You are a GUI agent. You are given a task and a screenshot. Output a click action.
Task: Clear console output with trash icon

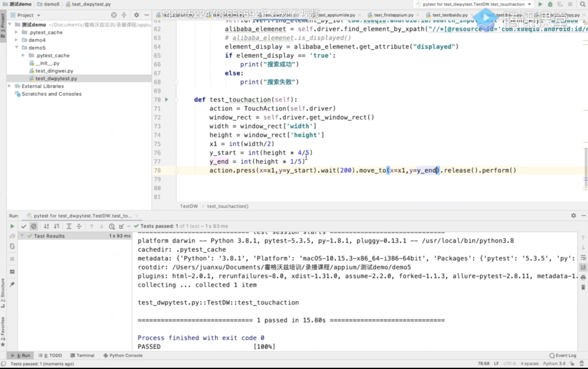pos(583,287)
